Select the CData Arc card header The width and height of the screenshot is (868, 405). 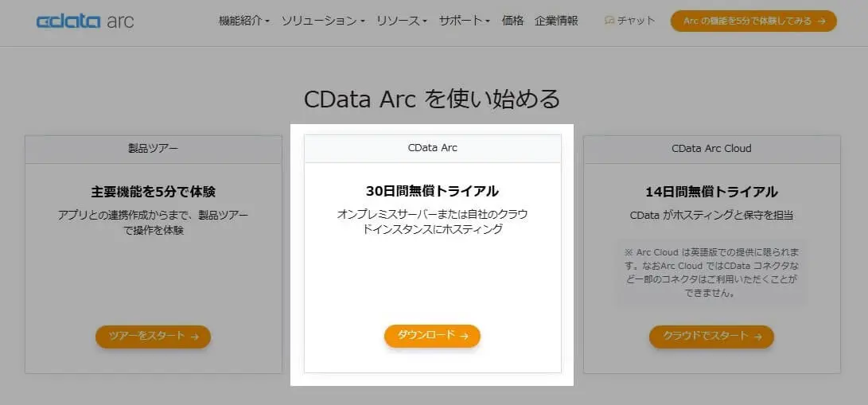(433, 148)
